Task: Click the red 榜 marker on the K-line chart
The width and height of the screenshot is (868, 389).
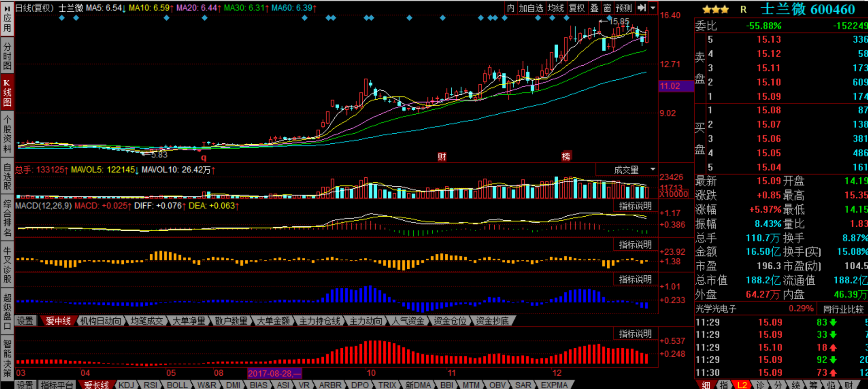Action: tap(566, 156)
